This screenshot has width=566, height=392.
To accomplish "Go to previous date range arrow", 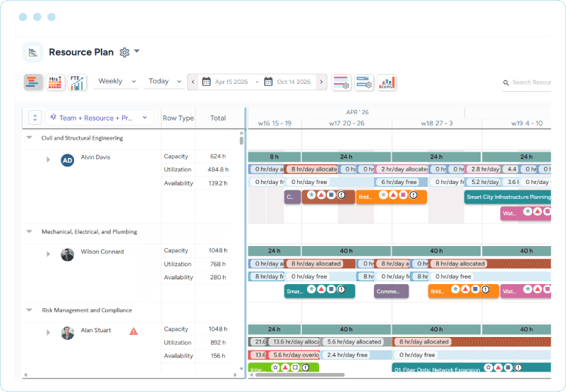I will 193,82.
